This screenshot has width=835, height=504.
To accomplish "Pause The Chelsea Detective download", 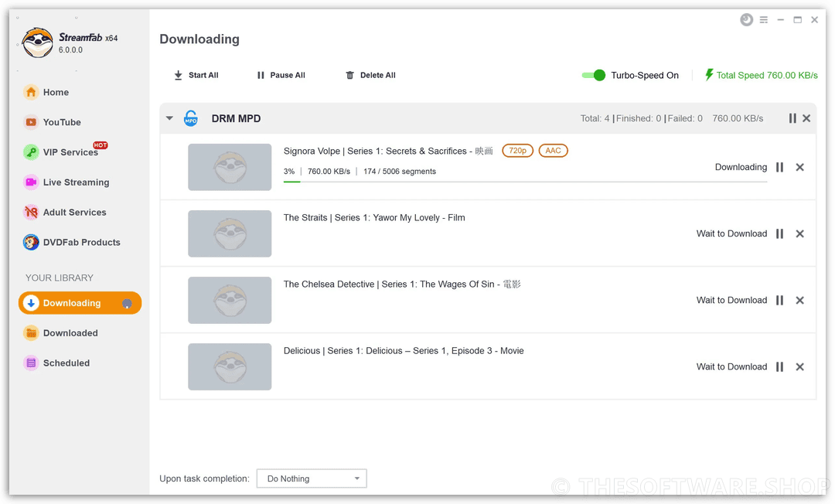I will point(779,300).
